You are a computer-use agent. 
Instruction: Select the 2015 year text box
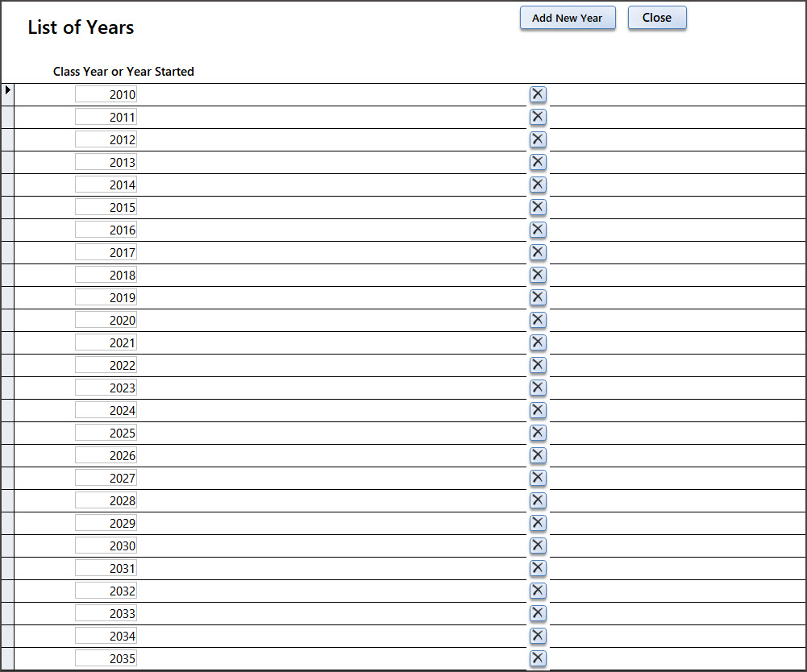pos(106,207)
